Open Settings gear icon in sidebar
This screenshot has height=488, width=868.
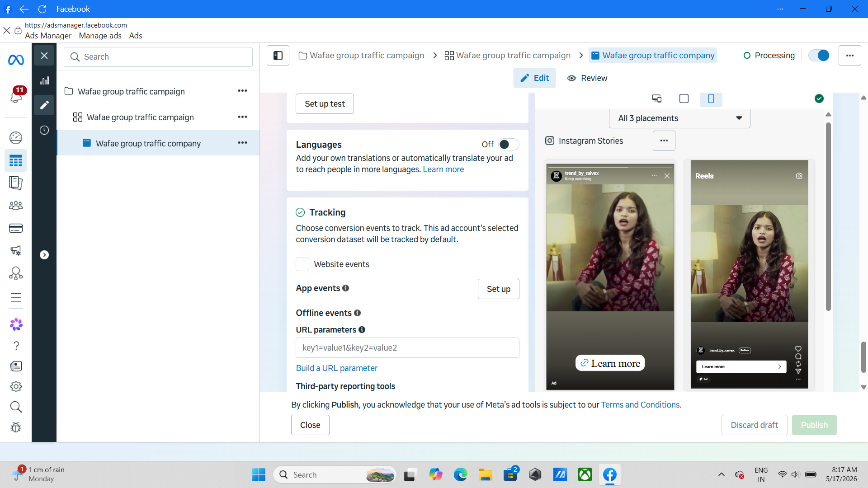[16, 387]
